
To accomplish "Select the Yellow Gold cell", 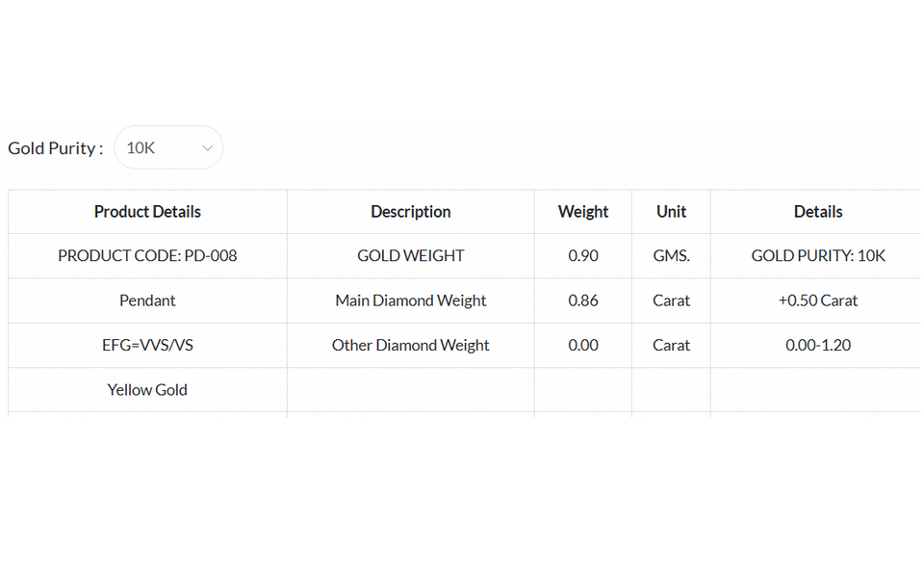I will point(147,390).
